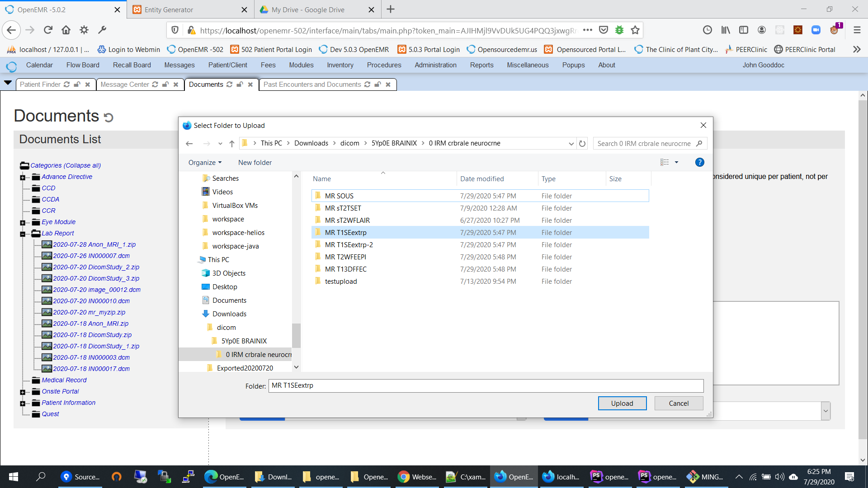Toggle lock on Past Encounters and Documents tab

(377, 84)
